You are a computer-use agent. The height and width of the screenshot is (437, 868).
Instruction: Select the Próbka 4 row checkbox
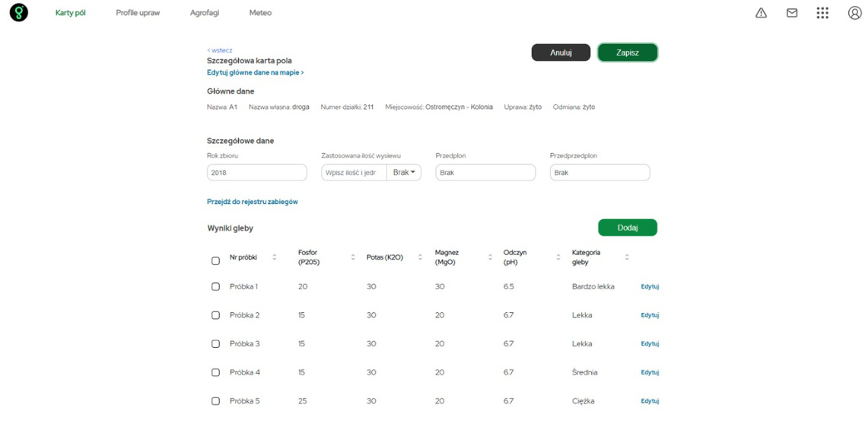[x=215, y=373]
